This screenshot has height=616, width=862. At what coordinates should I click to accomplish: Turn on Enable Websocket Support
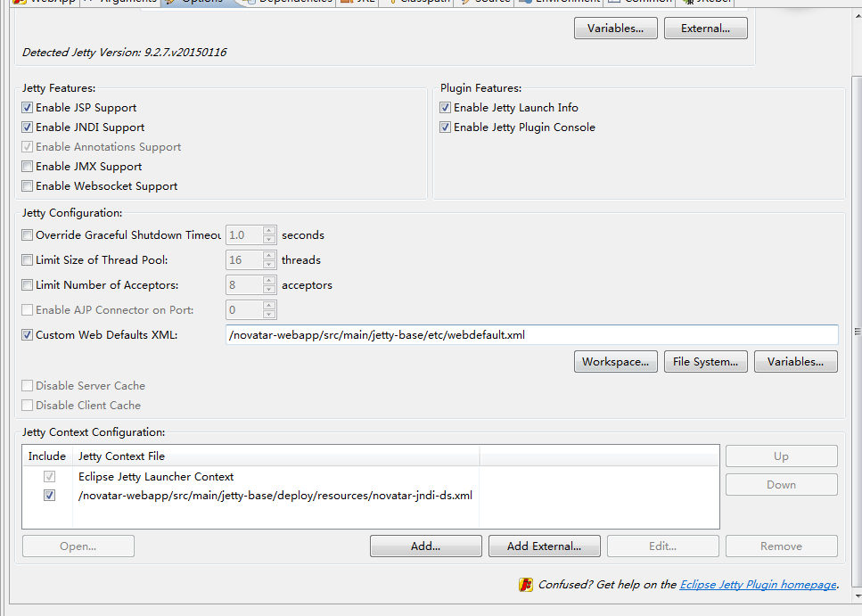27,186
